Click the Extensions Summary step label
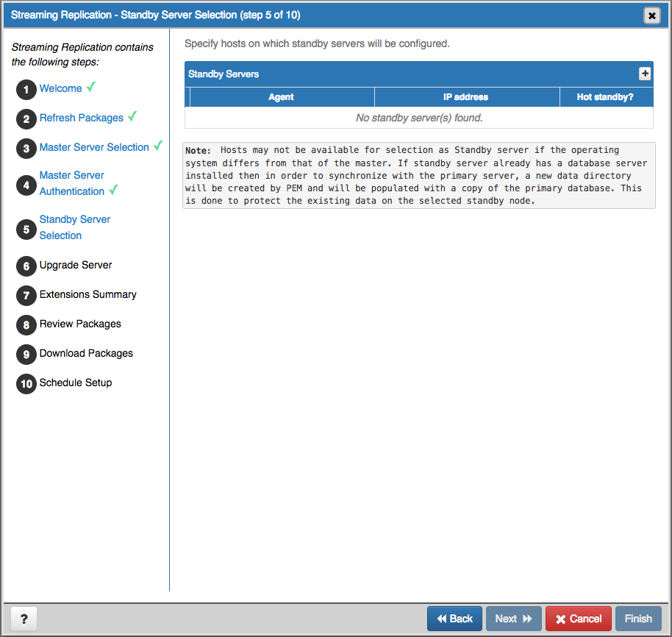Image resolution: width=672 pixels, height=637 pixels. pyautogui.click(x=87, y=294)
